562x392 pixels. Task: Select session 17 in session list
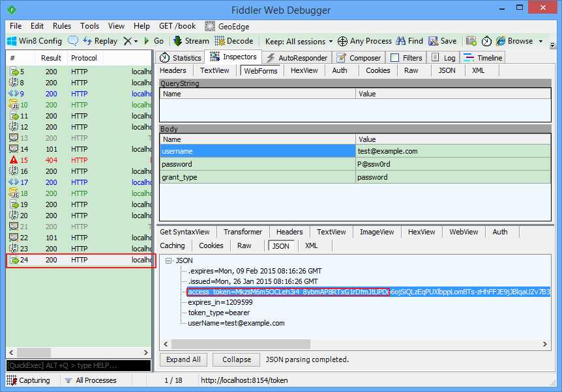click(79, 182)
